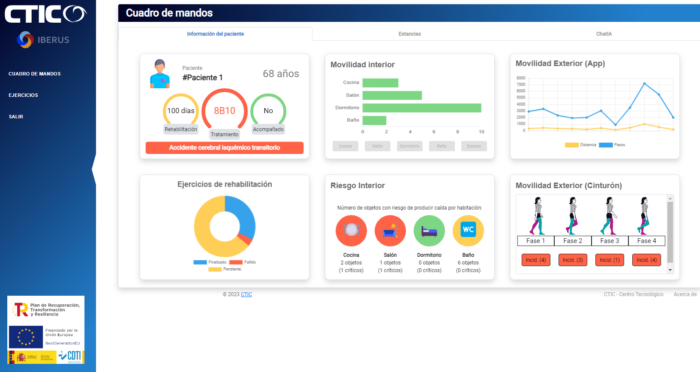Viewport: 700px width, 372px height.
Task: Open Incid. (1) button under Fase 3
Action: 609,260
